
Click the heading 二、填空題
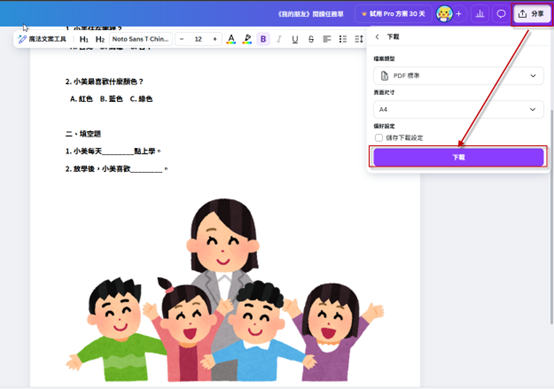[83, 134]
